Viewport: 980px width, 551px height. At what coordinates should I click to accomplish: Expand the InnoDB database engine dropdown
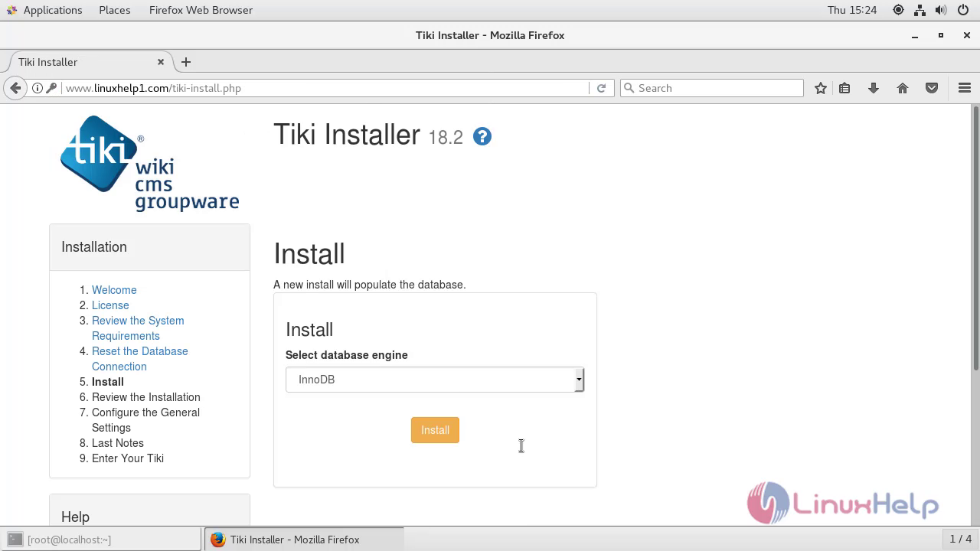tap(435, 380)
